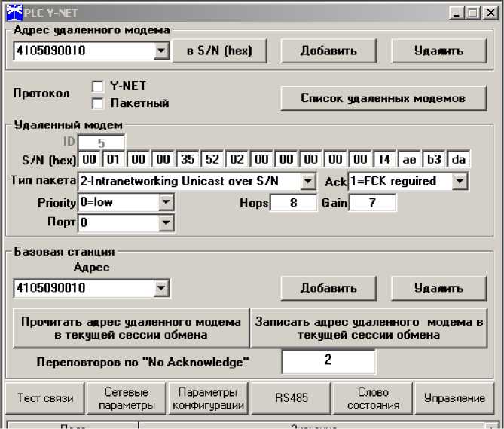Click the S/N hex byte field 'da'
Viewport: 504px width, 429px height.
click(x=458, y=159)
